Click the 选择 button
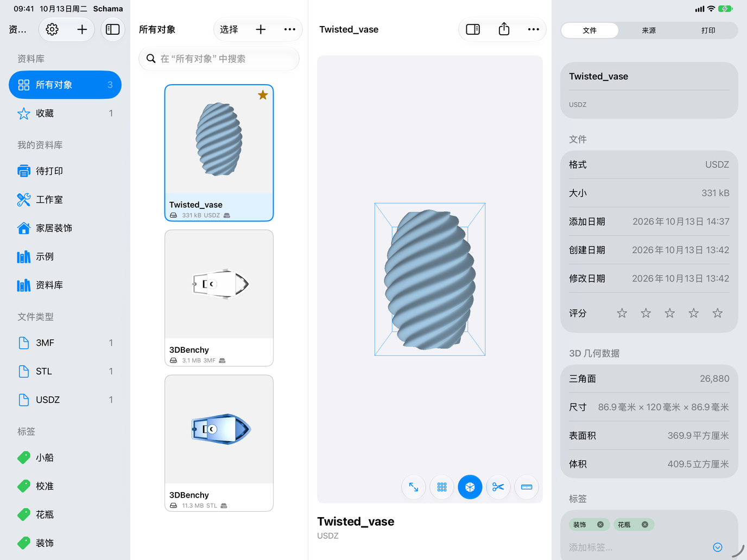The height and width of the screenshot is (560, 747). pos(229,29)
